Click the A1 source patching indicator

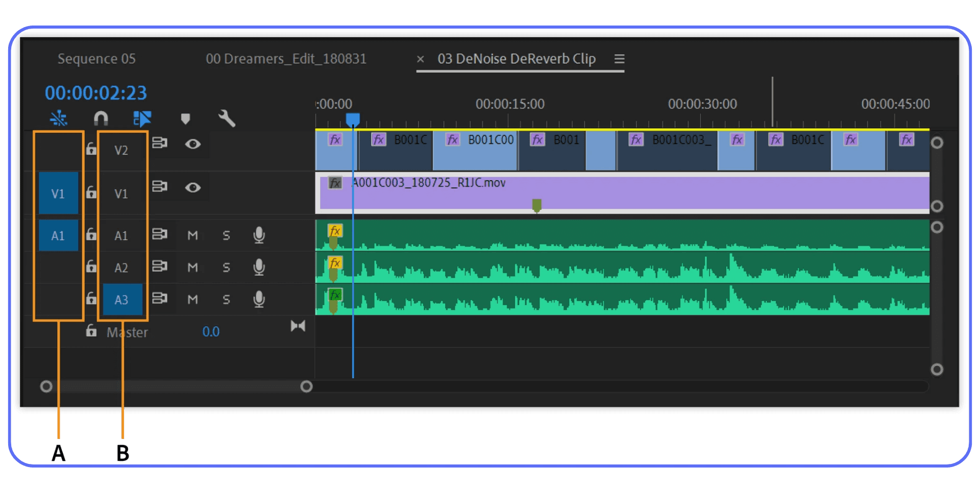(59, 235)
